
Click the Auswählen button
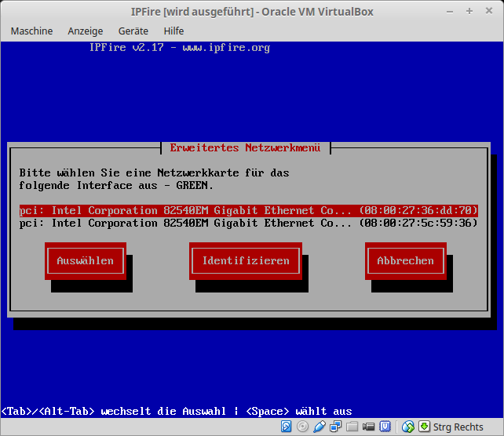(86, 260)
